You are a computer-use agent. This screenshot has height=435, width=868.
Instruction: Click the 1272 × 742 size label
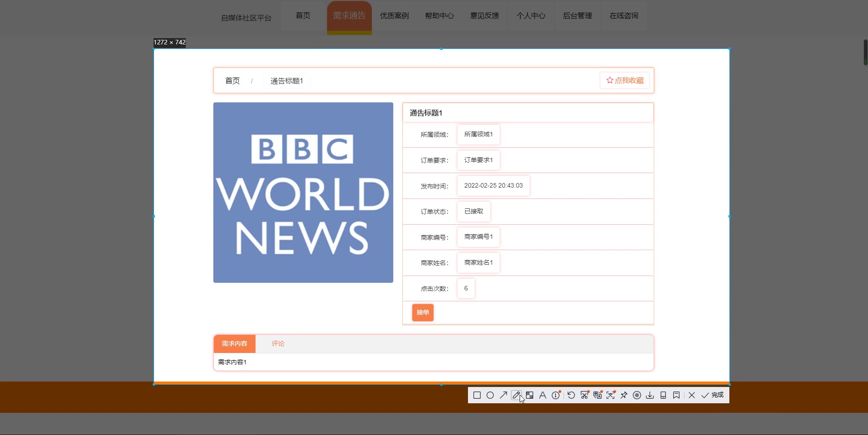coord(169,42)
